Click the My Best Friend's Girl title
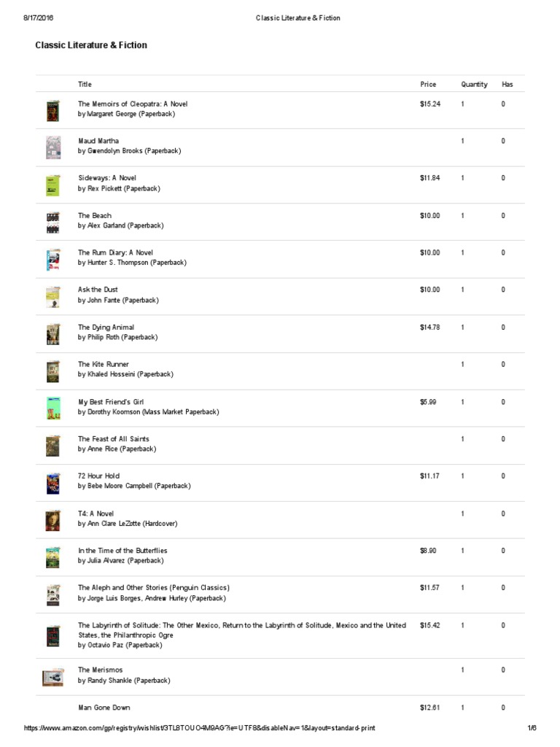This screenshot has width=560, height=747. [x=111, y=402]
